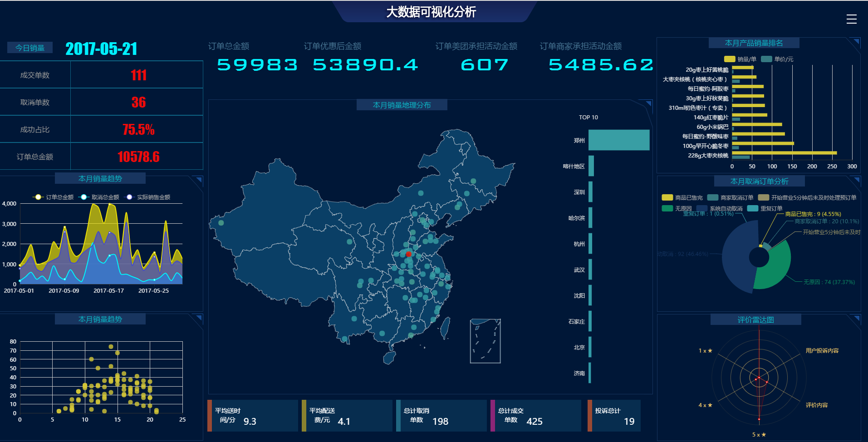The width and height of the screenshot is (868, 442).
Task: Click the 郑州 bar in TOP 10
Action: [618, 140]
